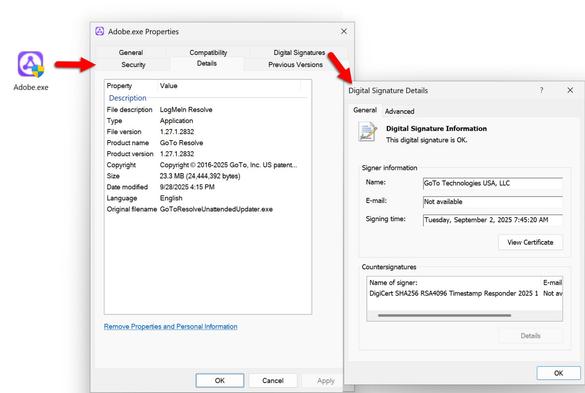Click View Certificate button
585x393 pixels.
(530, 242)
